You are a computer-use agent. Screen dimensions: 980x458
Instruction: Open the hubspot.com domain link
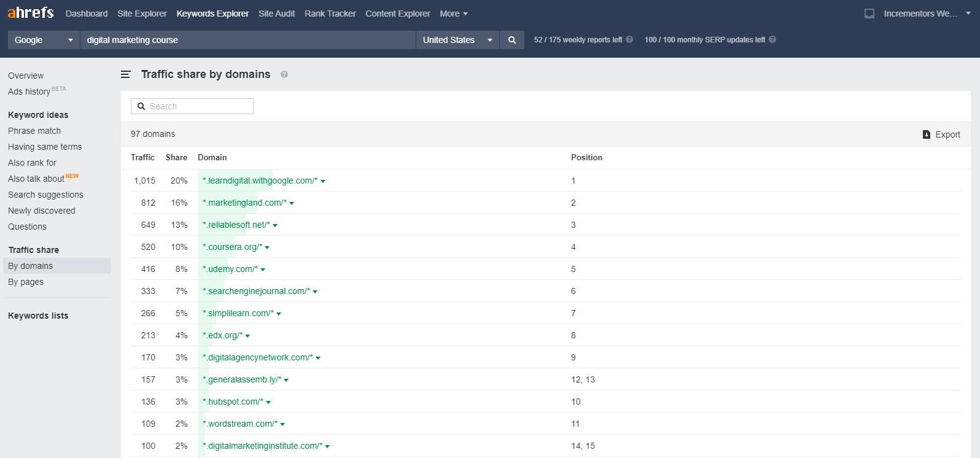233,402
